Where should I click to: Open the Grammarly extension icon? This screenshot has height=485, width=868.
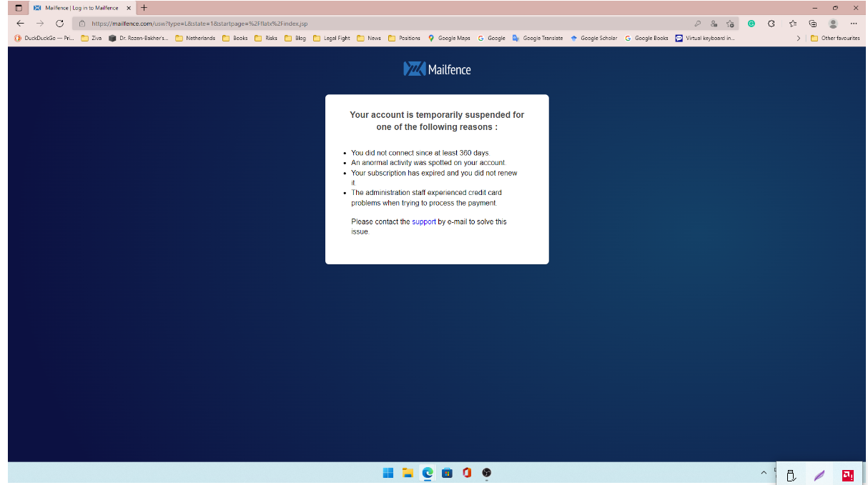(x=751, y=24)
